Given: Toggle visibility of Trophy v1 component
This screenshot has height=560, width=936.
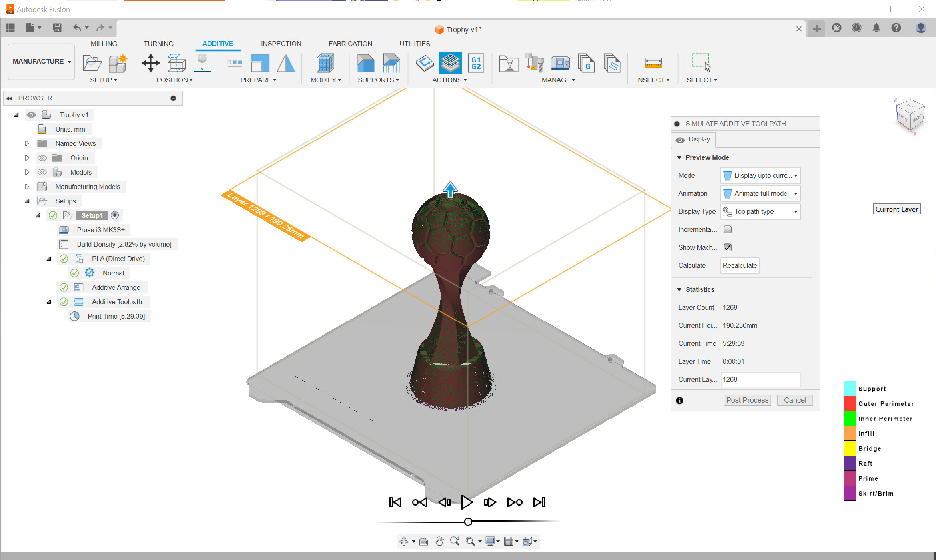Looking at the screenshot, I should (x=31, y=115).
